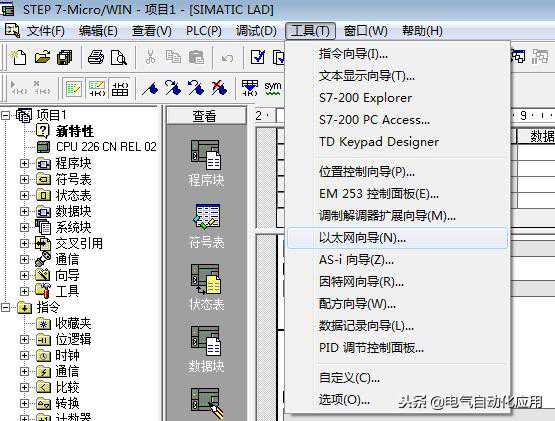Open the 编辑(E) menu
Viewport: 555px width, 421px height.
[x=98, y=31]
